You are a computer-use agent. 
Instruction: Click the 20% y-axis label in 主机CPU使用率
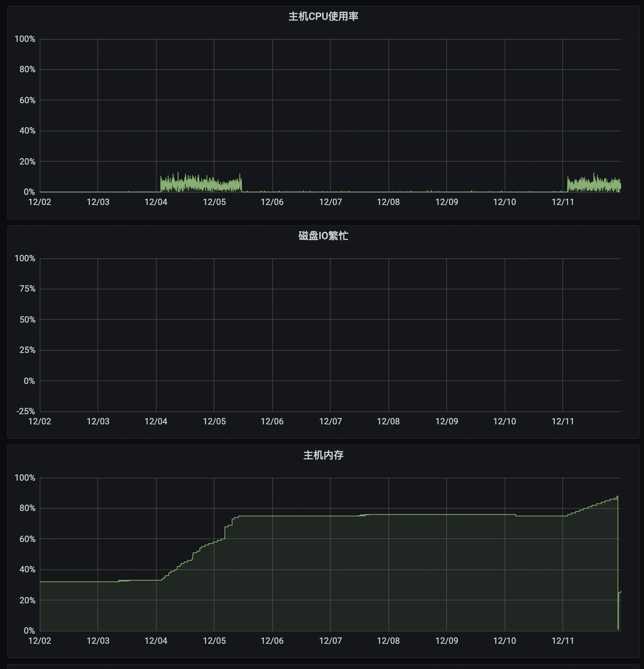(27, 162)
